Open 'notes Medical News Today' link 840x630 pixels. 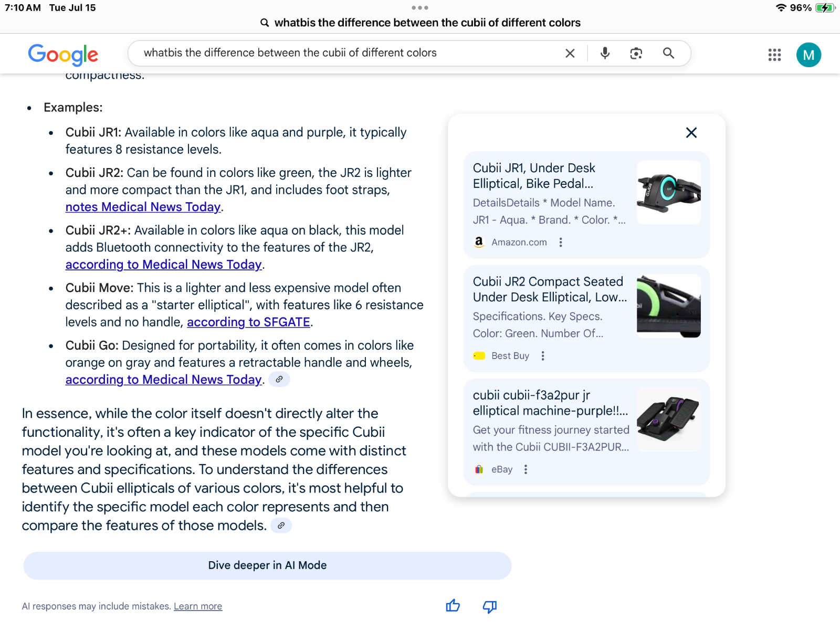(x=143, y=207)
